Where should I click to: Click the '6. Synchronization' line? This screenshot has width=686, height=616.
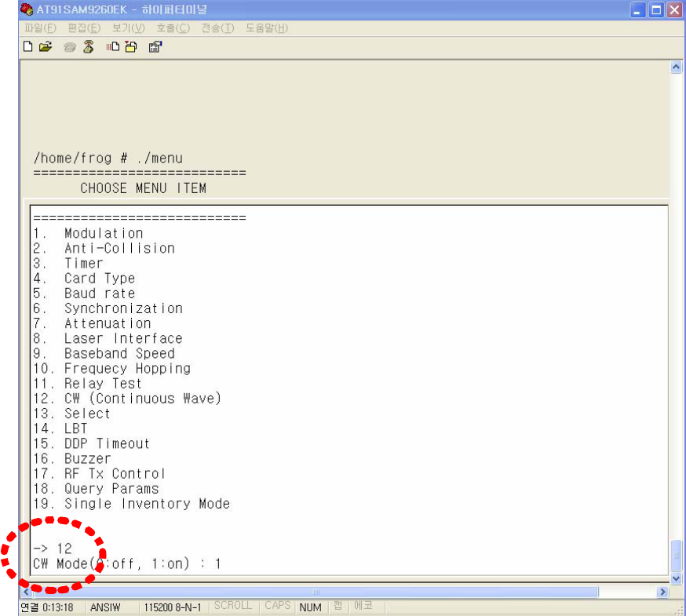(108, 308)
